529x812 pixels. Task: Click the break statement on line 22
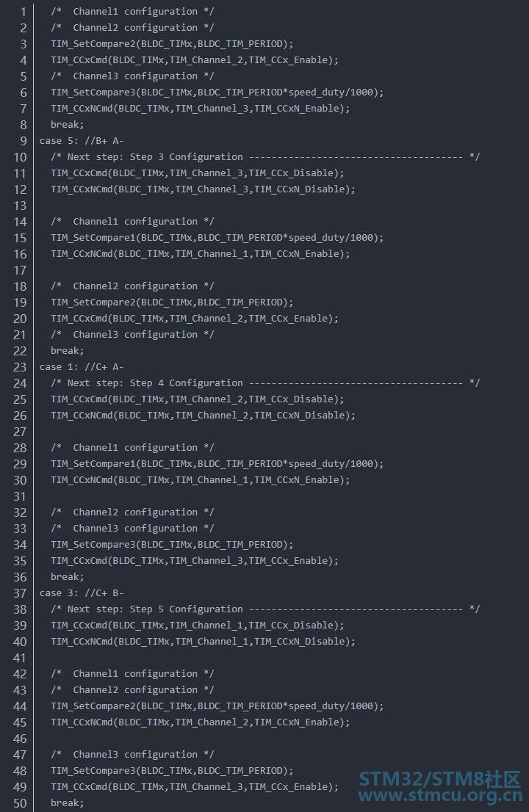click(x=68, y=351)
